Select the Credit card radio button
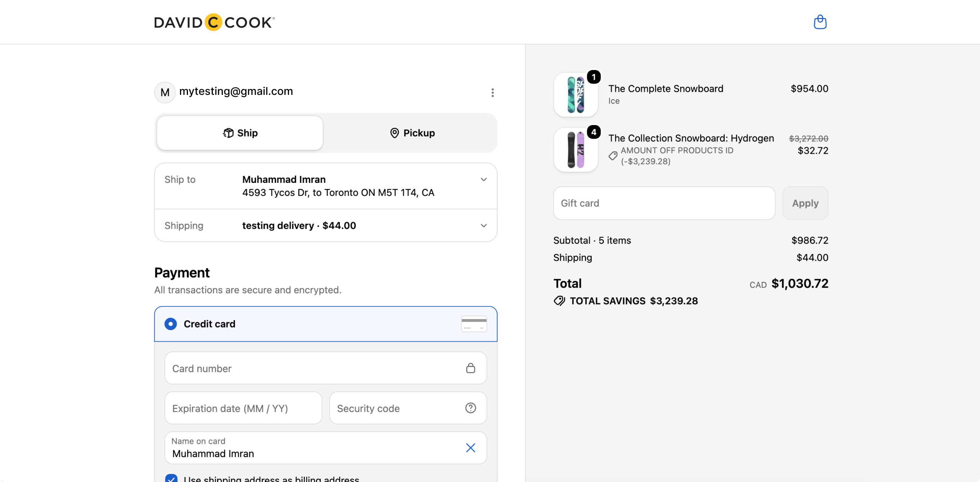The image size is (980, 482). [x=171, y=324]
